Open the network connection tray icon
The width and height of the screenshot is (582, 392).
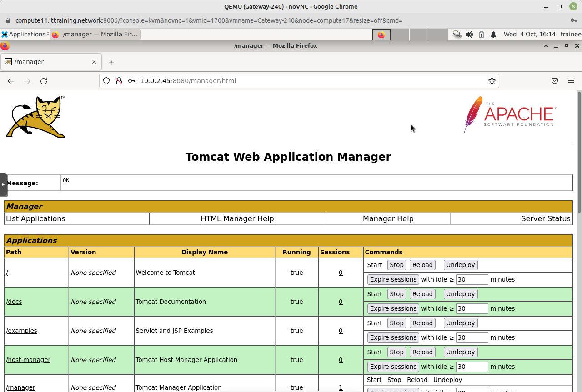(457, 34)
